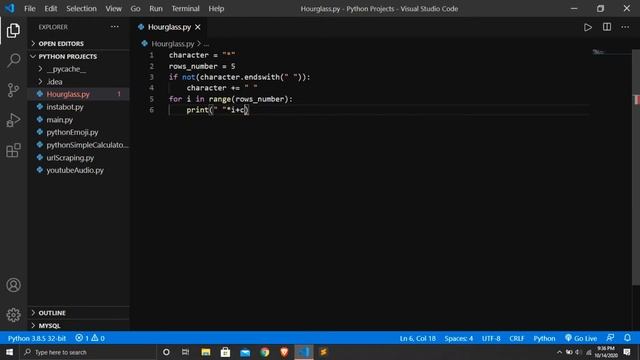Change file encoding UTF-8
Viewport: 640px width, 360px height.
click(491, 338)
